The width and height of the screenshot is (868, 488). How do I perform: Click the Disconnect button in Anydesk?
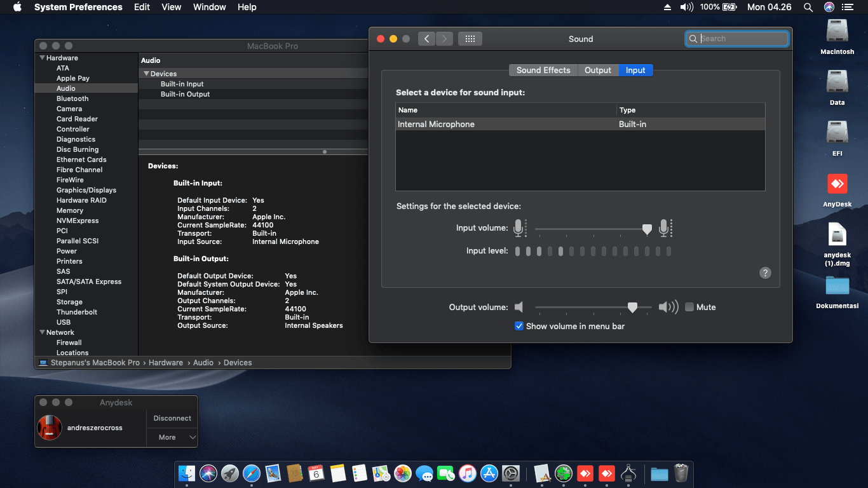tap(172, 418)
